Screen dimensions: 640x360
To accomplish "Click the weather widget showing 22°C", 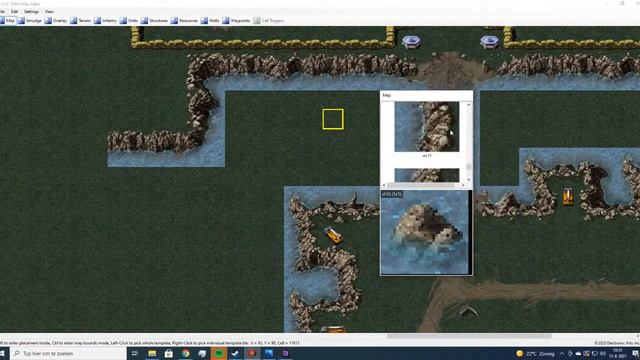I will click(x=535, y=353).
